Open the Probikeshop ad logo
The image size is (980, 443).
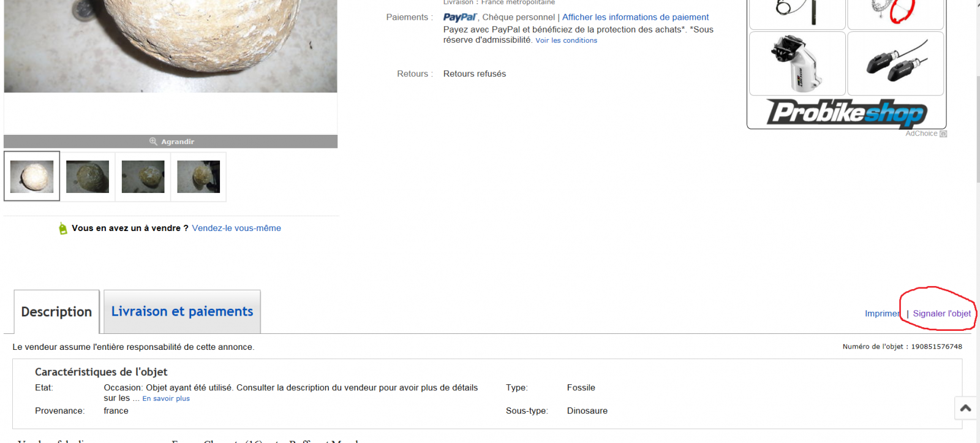846,113
